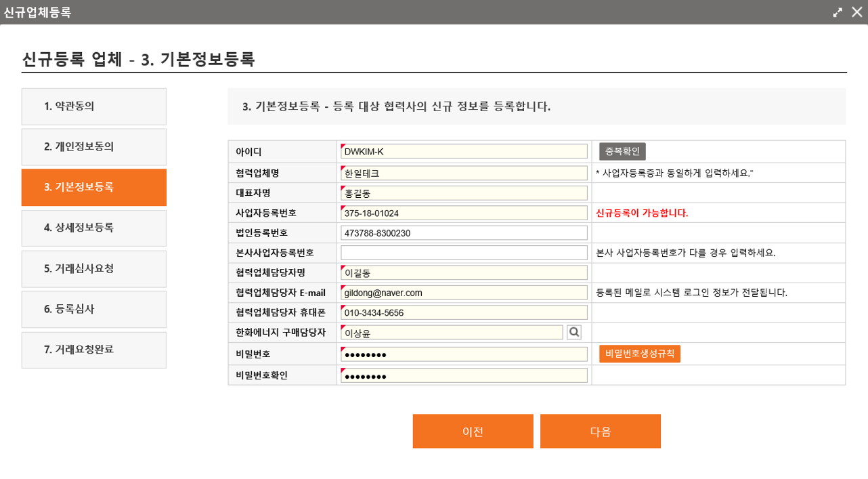This screenshot has width=868, height=479.
Task: Edit the 협력업체담당자 E-mail field
Action: click(464, 293)
